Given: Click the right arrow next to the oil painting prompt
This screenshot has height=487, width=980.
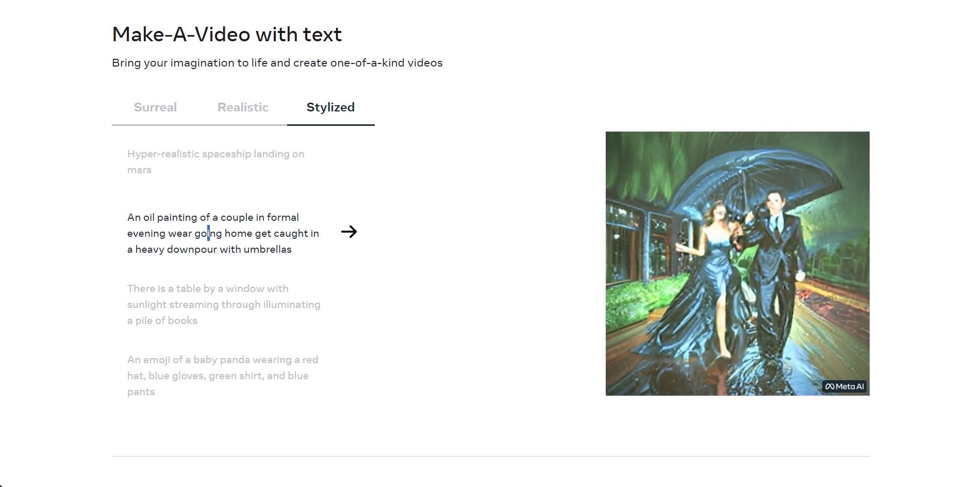Looking at the screenshot, I should click(x=349, y=232).
